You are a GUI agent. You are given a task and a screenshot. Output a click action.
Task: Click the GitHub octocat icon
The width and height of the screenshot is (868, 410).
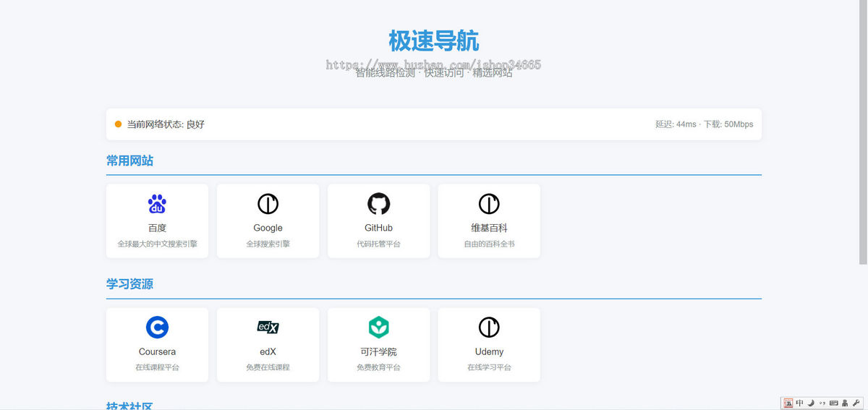(378, 204)
